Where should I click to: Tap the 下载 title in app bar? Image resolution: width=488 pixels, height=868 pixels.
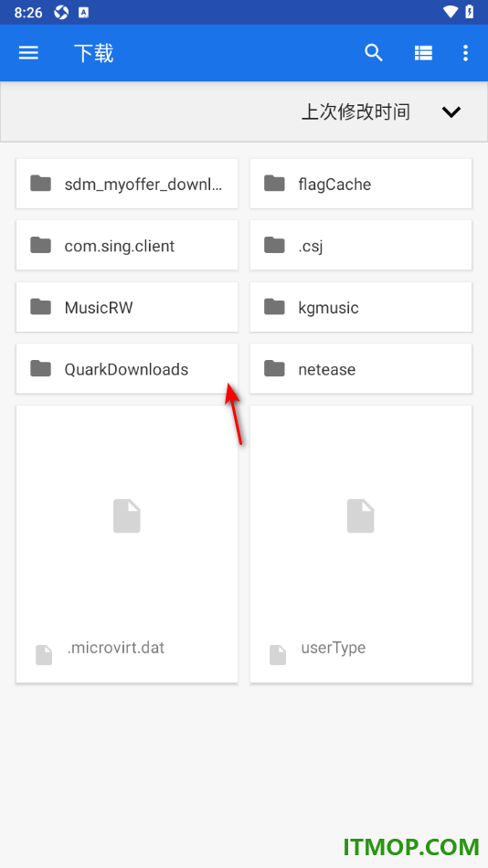[93, 54]
